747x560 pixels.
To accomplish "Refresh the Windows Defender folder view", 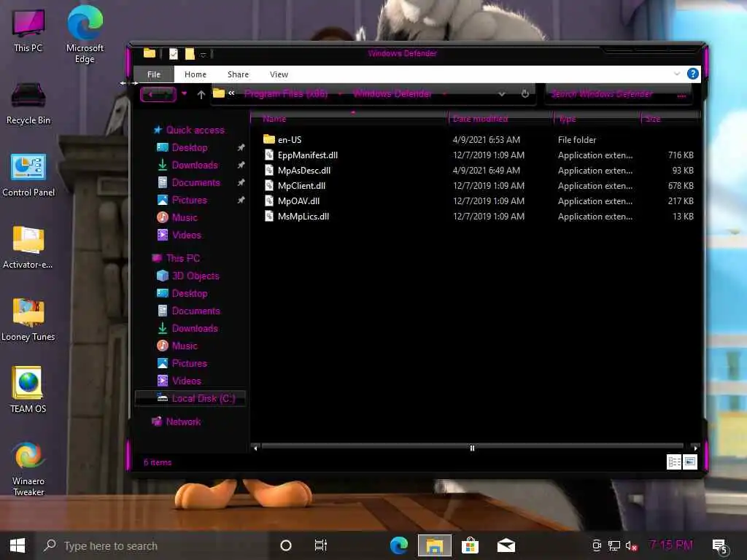I will pos(525,94).
